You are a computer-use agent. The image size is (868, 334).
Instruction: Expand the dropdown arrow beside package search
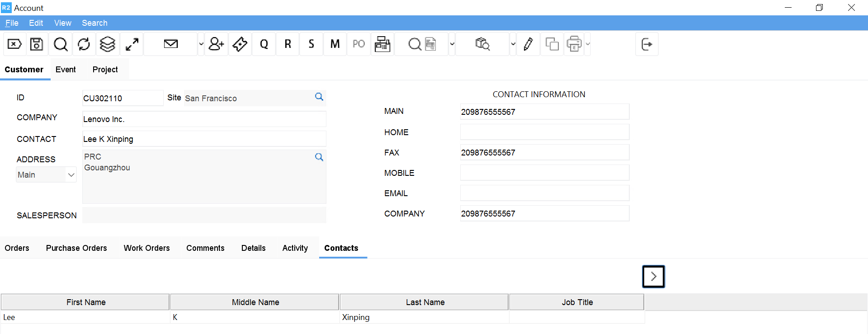513,44
